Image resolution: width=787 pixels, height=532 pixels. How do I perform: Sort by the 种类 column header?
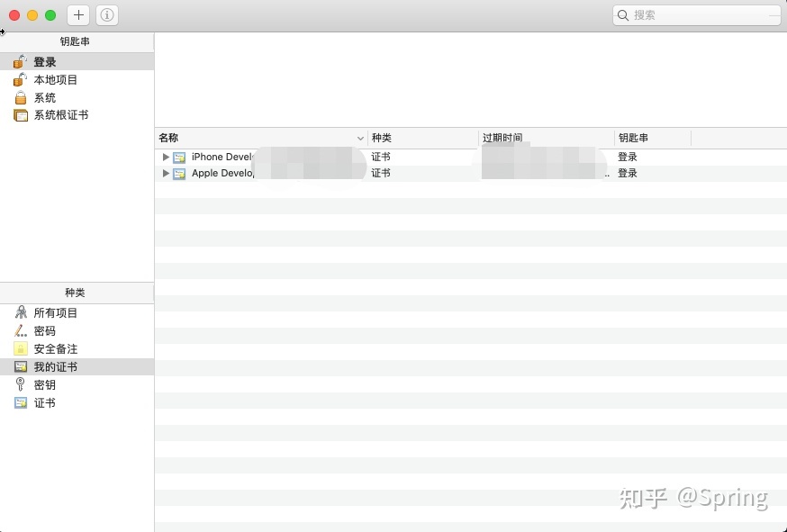423,138
